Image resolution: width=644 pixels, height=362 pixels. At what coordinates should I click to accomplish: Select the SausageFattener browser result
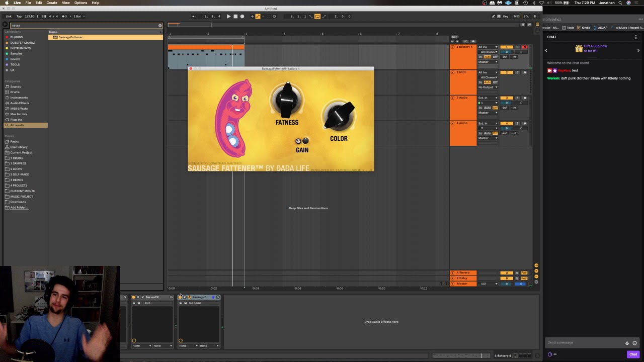(106, 37)
